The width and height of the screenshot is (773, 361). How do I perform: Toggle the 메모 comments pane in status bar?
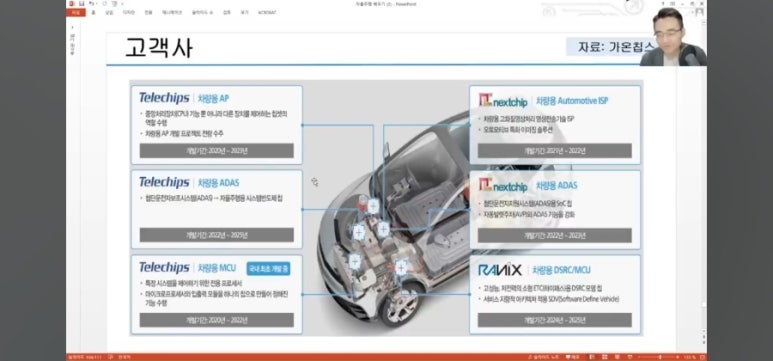[x=572, y=357]
